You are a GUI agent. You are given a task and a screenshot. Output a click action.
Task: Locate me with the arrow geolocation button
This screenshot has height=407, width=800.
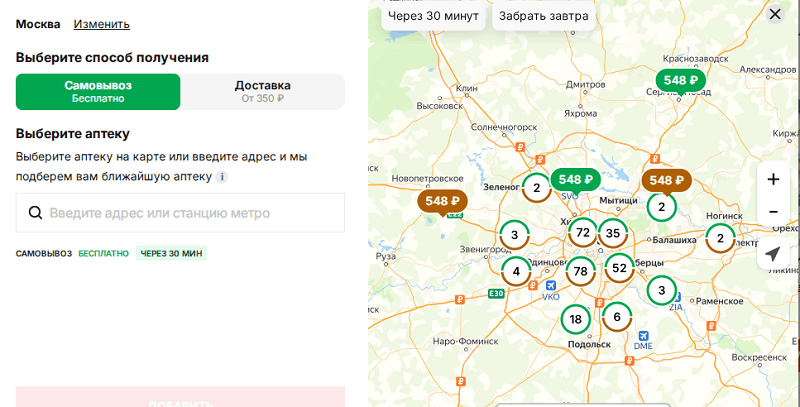[773, 253]
